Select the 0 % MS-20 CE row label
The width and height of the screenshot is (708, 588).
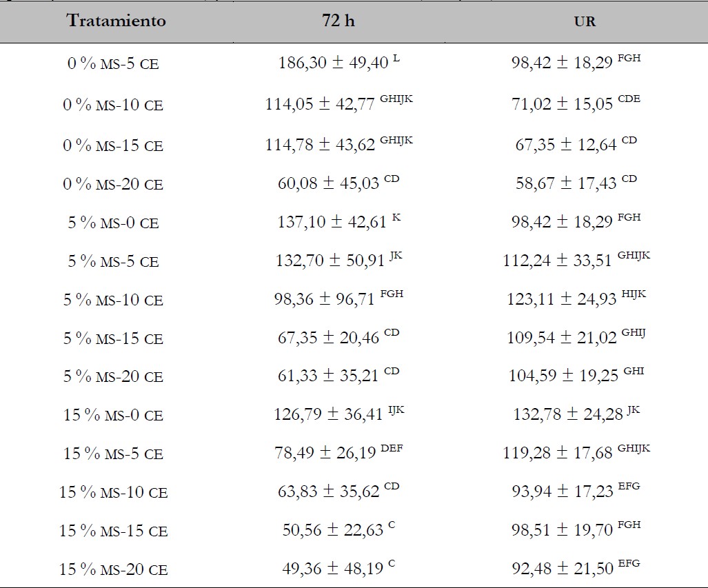tap(113, 185)
